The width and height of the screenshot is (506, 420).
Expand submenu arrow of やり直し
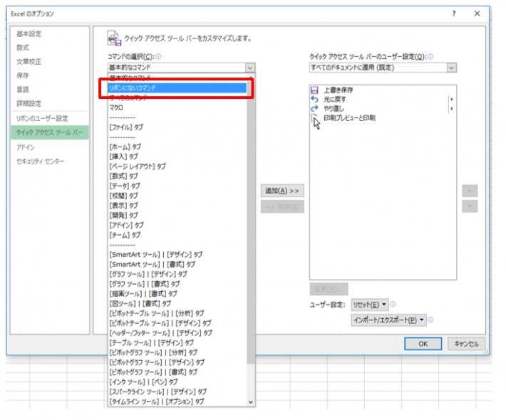[x=452, y=109]
